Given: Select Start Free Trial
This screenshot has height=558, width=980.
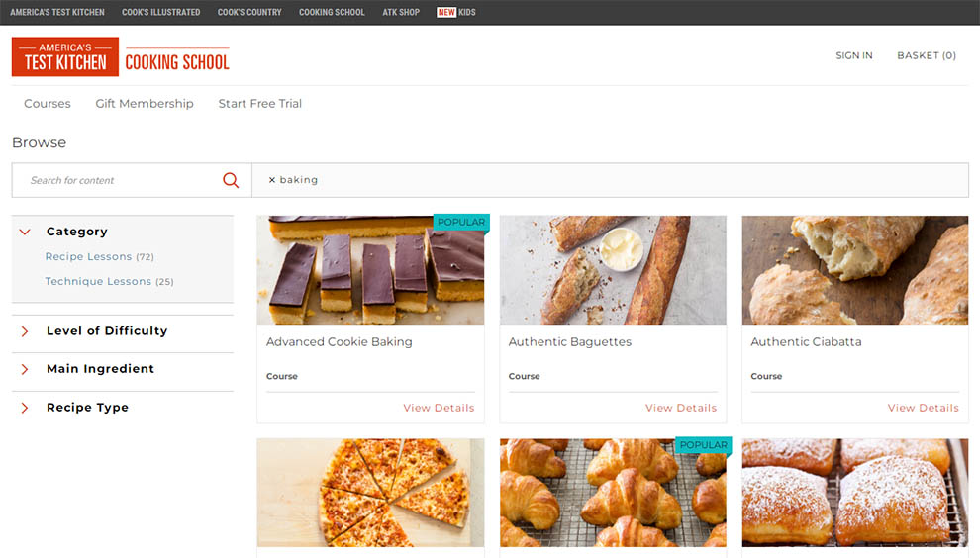Looking at the screenshot, I should point(260,104).
